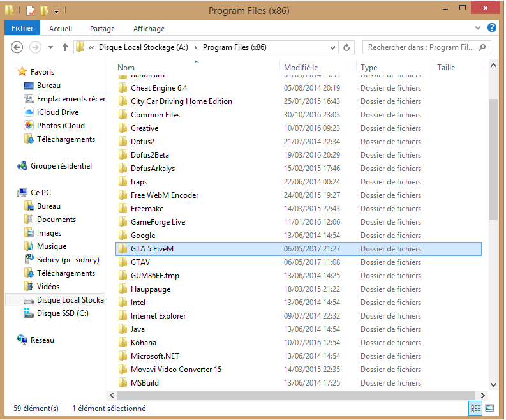This screenshot has height=420, width=506.
Task: Click the New folder quick access icon
Action: pos(44,11)
